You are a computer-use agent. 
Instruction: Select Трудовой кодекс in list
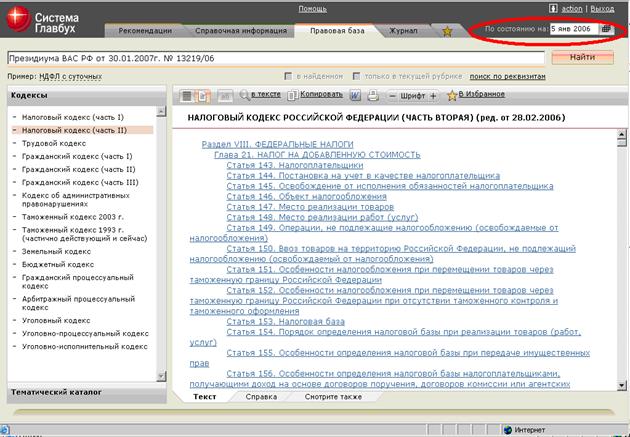tap(54, 143)
